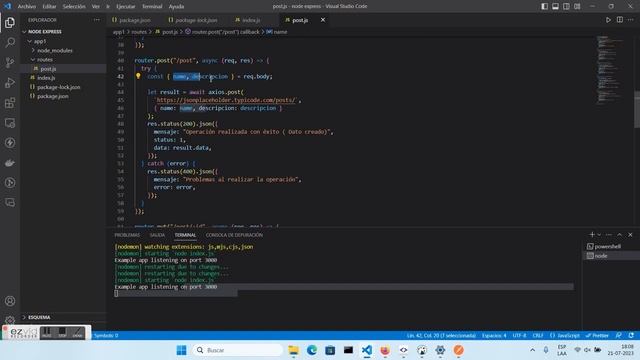
Task: Open the Ver menu
Action: 96,7
